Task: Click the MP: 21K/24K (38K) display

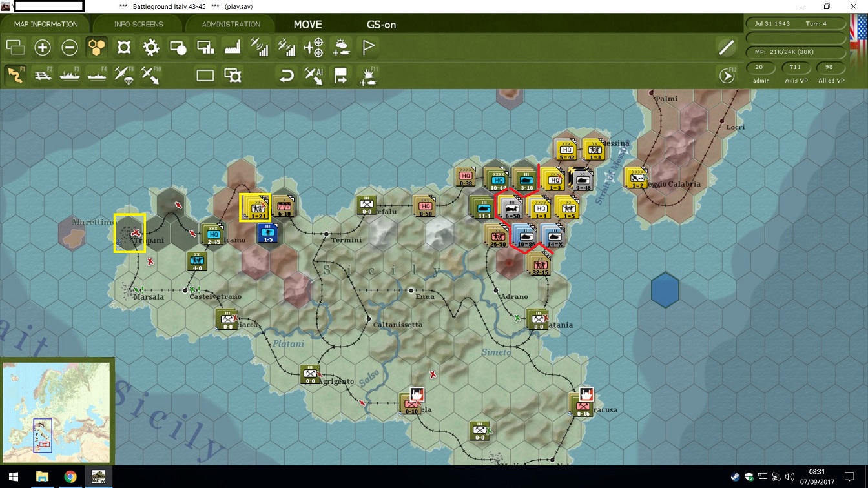Action: [x=796, y=52]
